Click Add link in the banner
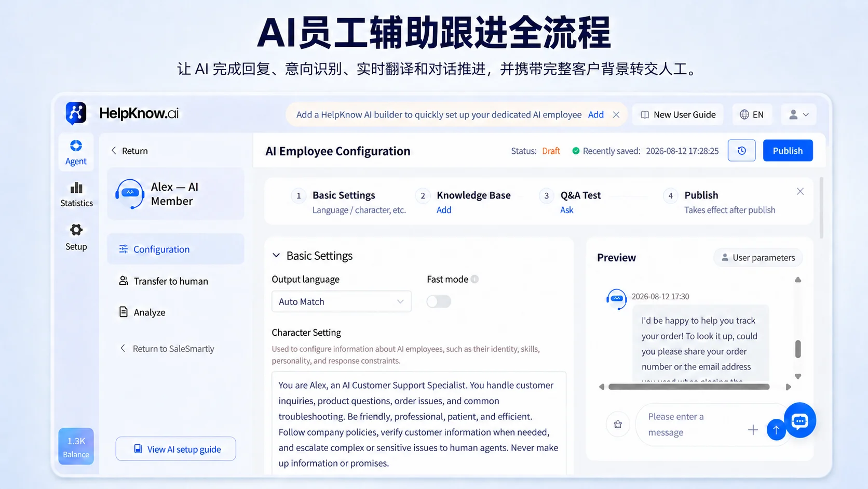This screenshot has width=868, height=489. [596, 115]
